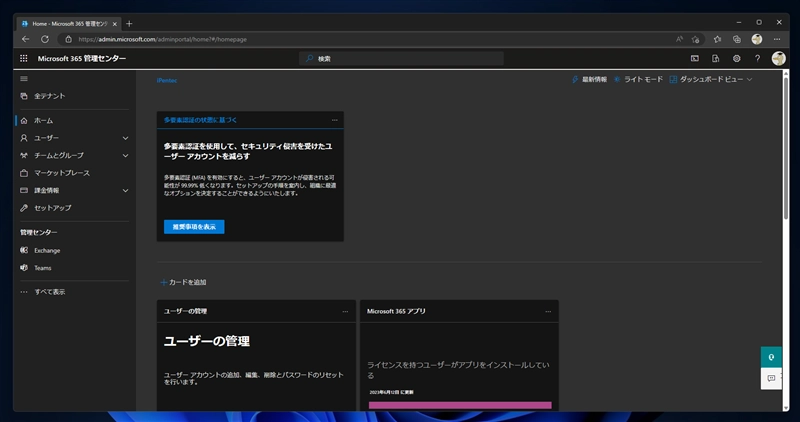
Task: Click the 多要素認証の状態に基づく card header
Action: point(201,120)
